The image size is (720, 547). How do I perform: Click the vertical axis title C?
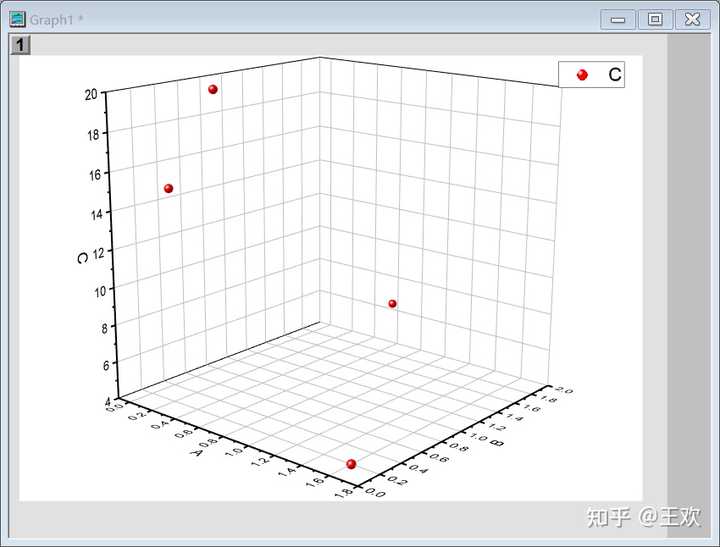[x=82, y=258]
